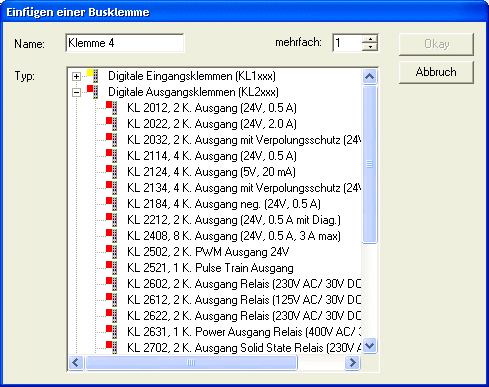Click the KL 2612 terminal icon
Viewport: 489px width, 387px height.
(x=112, y=300)
